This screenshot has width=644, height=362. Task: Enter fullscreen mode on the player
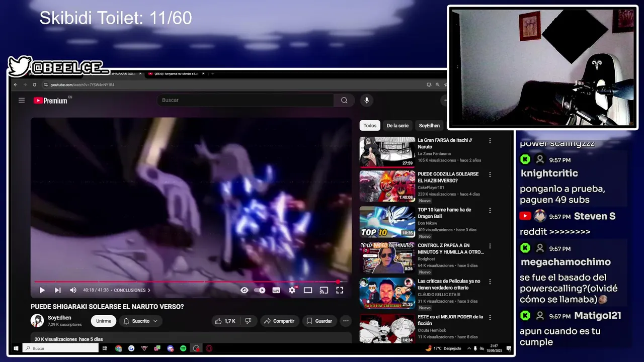tap(340, 290)
